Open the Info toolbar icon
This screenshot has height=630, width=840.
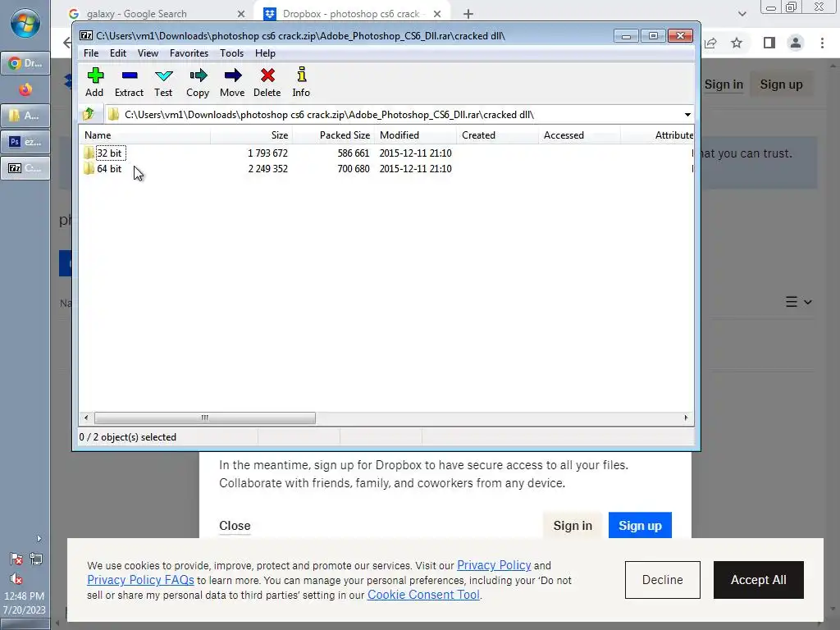[301, 83]
